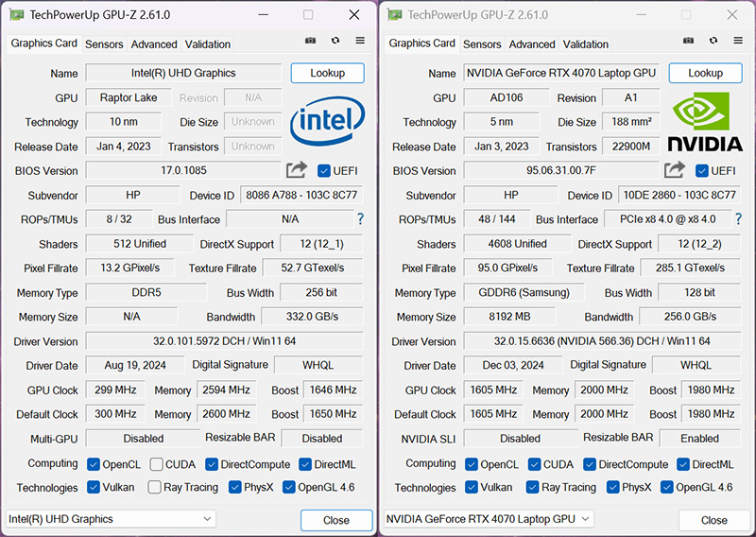Toggle Vulkan checkbox in Intel window
This screenshot has height=537, width=756.
point(94,487)
